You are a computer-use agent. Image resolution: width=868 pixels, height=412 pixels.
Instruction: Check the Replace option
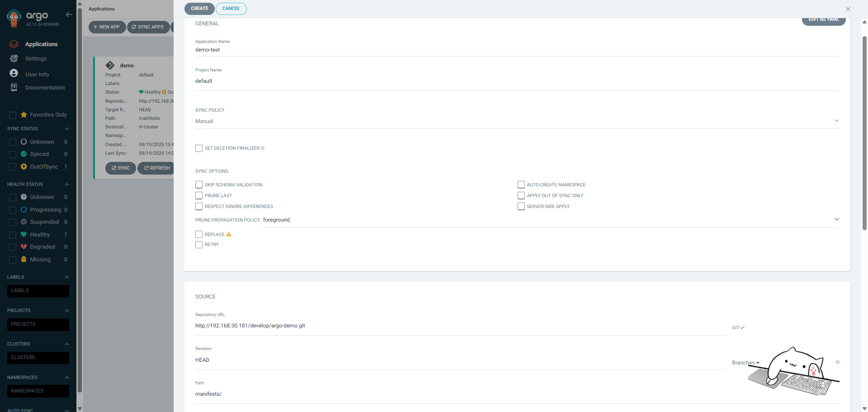pos(199,234)
